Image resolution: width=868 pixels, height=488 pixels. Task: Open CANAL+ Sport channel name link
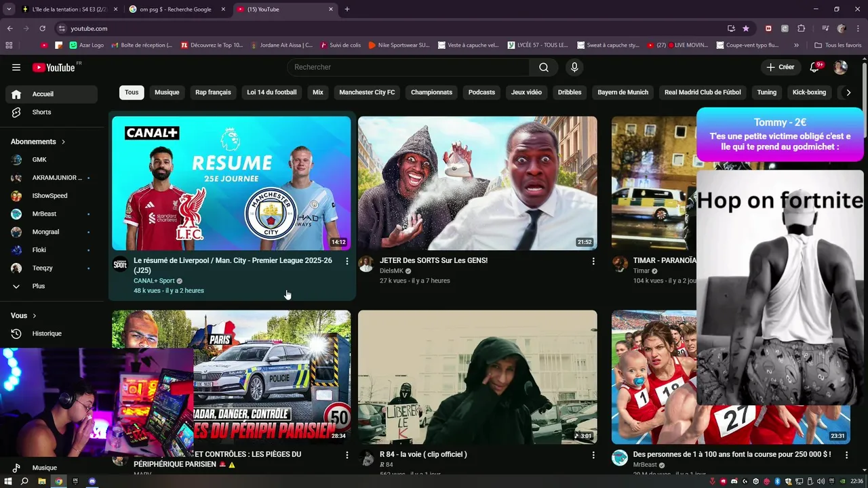click(154, 281)
